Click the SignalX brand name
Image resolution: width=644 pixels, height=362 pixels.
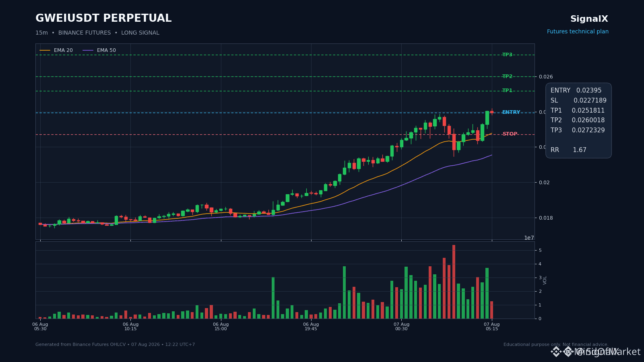tap(589, 19)
